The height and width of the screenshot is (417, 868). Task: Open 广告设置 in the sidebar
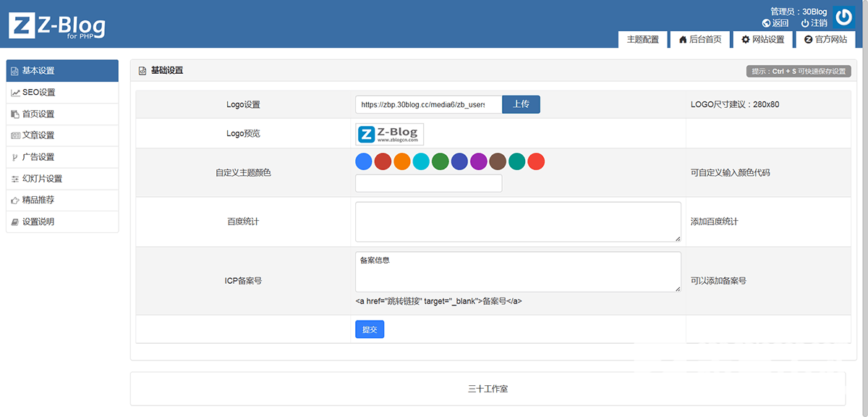[62, 157]
